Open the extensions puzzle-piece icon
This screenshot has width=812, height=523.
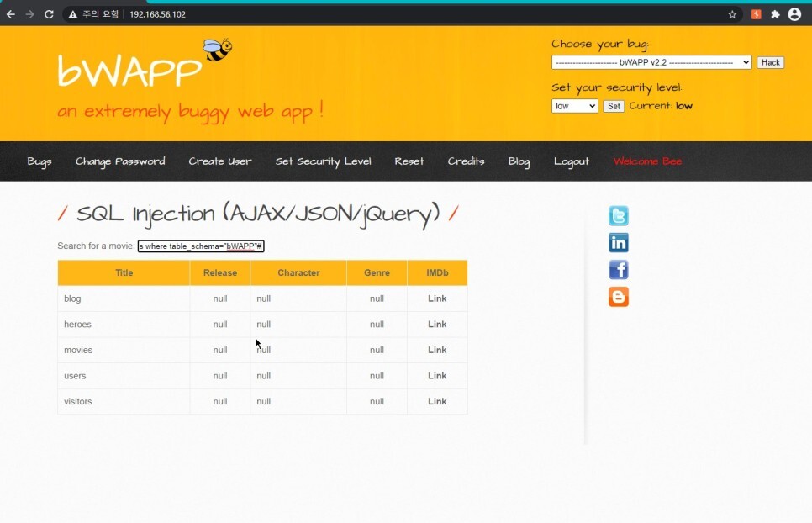(x=775, y=14)
